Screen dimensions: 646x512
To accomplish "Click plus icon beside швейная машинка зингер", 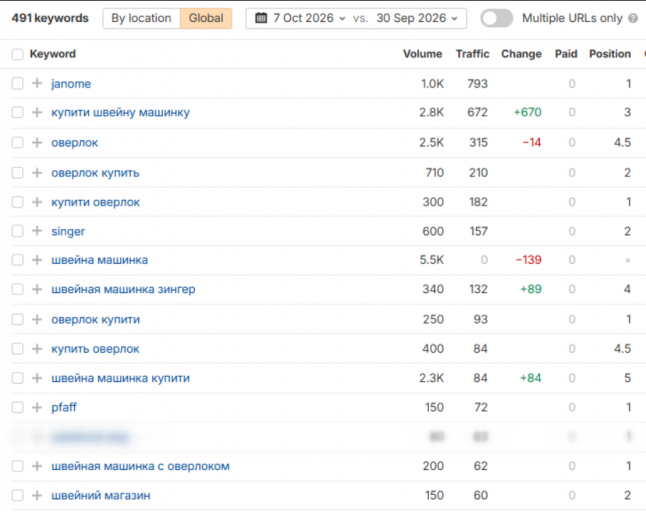I will click(x=37, y=289).
